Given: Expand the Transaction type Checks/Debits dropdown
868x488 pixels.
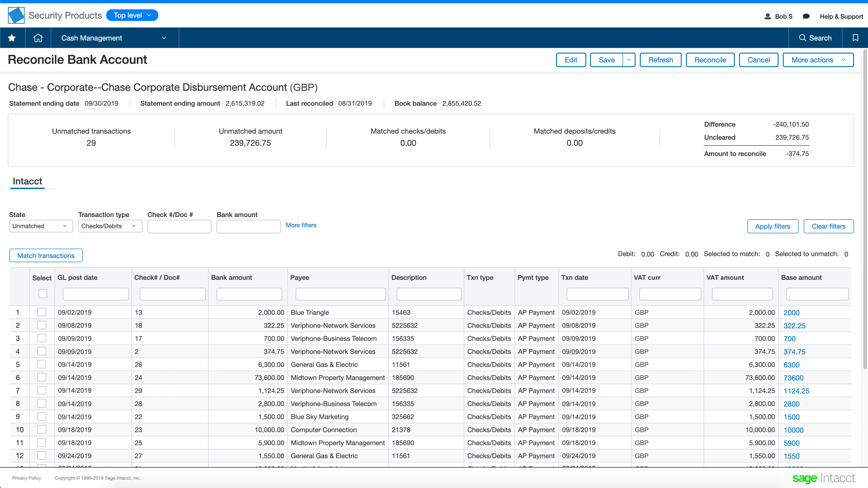Looking at the screenshot, I should (110, 226).
